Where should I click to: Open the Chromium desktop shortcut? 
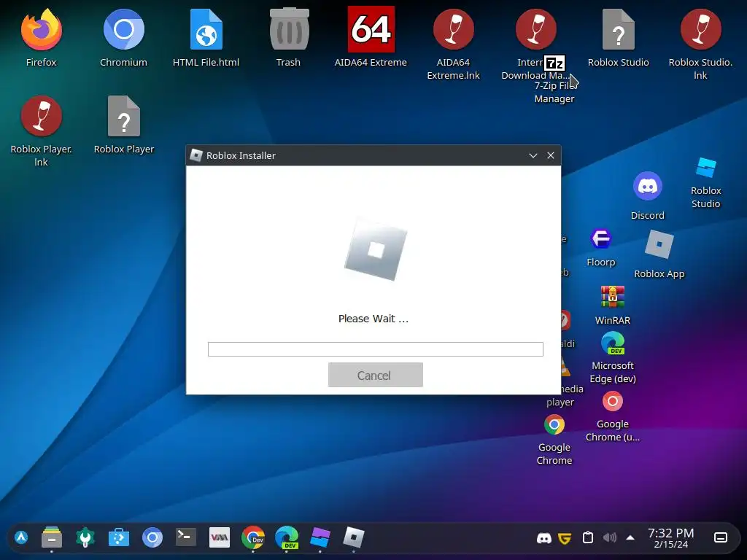coord(124,29)
